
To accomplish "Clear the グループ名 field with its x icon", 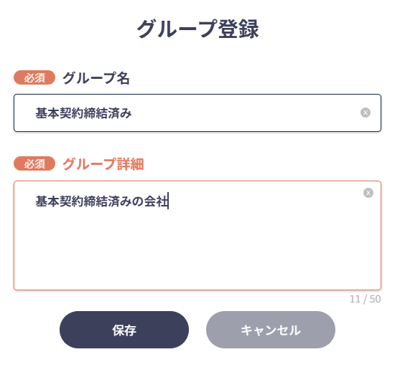I will [365, 113].
